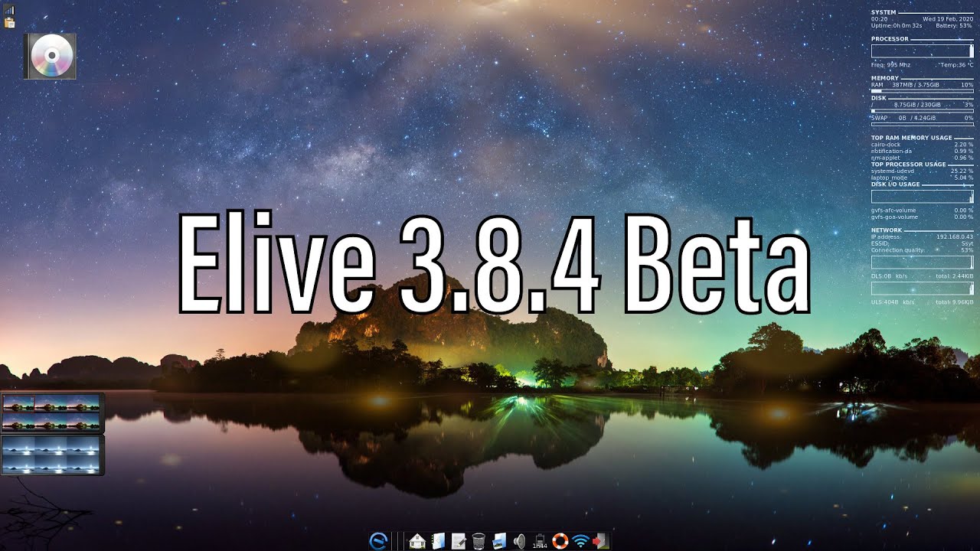Image resolution: width=980 pixels, height=551 pixels.
Task: Click the 'Freq: 995 Mhz' text
Action: 891,65
